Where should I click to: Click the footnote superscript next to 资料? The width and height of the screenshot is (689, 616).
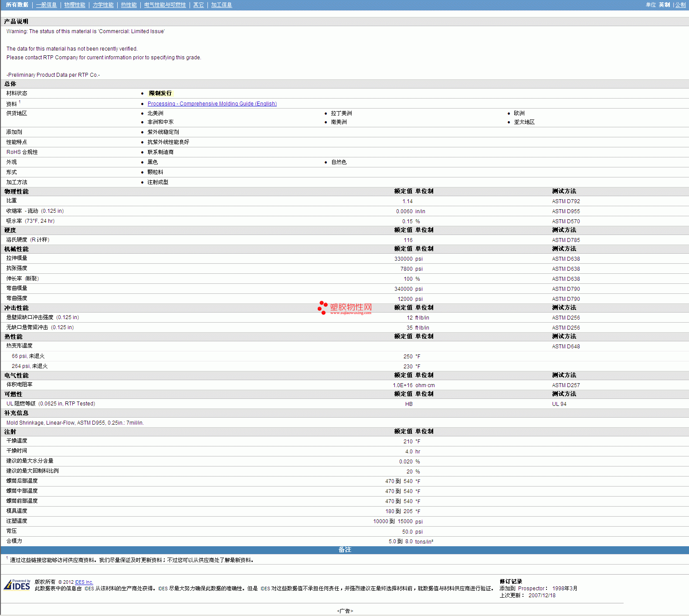point(20,102)
